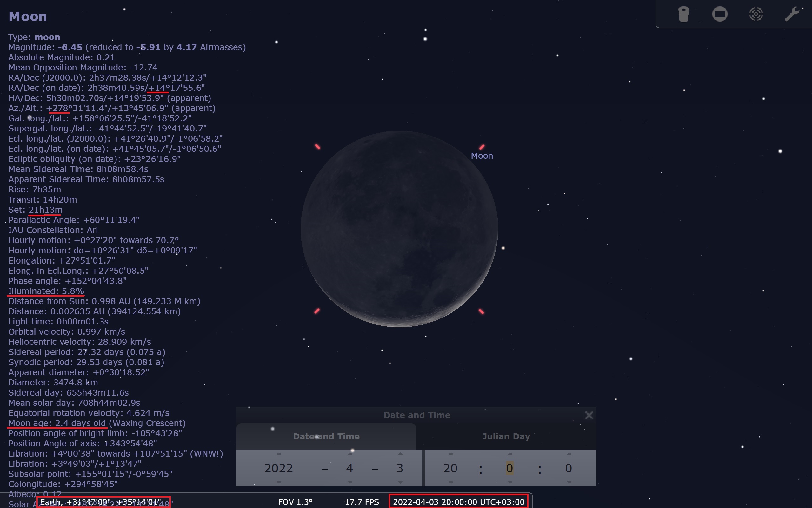Click the 'Colongitude: +294°58'45"' line
This screenshot has height=508, width=812.
(x=63, y=484)
